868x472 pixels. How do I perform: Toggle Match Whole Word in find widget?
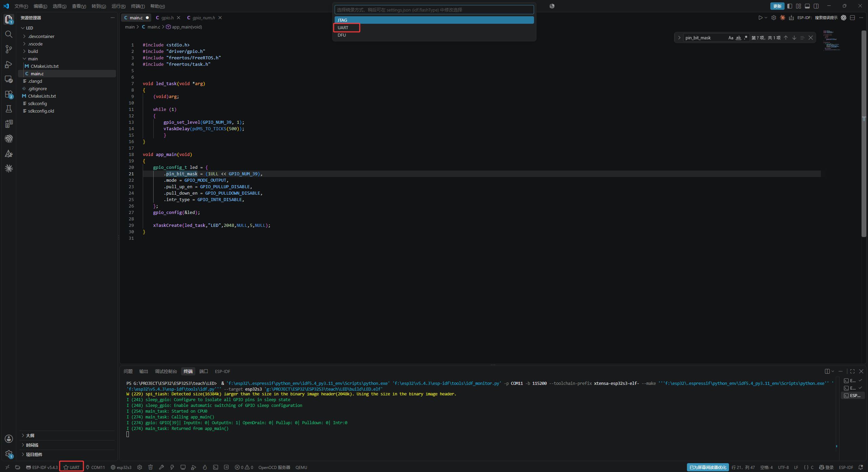[x=738, y=38]
